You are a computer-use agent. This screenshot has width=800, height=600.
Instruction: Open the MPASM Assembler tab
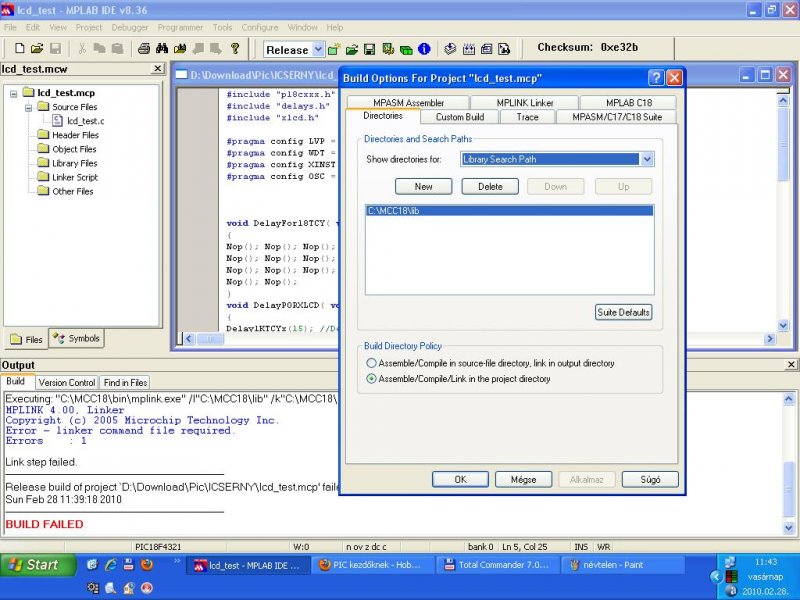(408, 103)
